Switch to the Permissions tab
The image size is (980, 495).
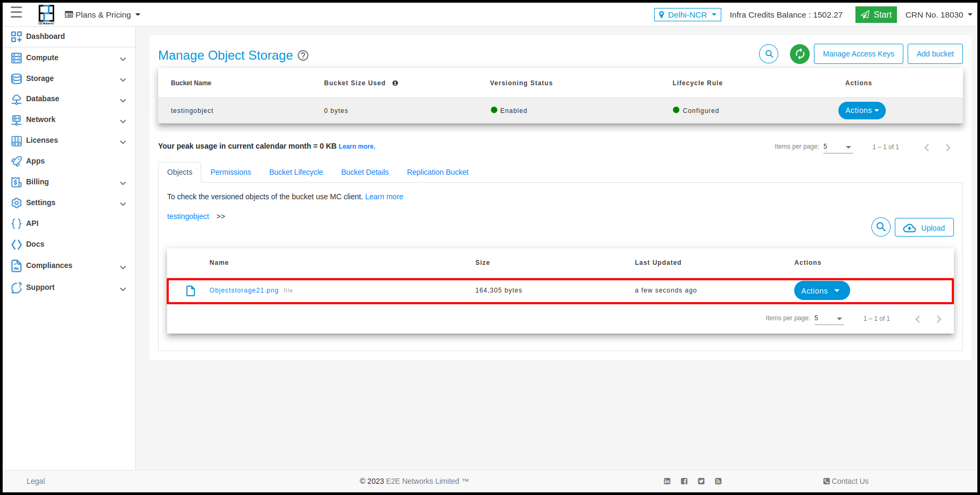coord(230,172)
